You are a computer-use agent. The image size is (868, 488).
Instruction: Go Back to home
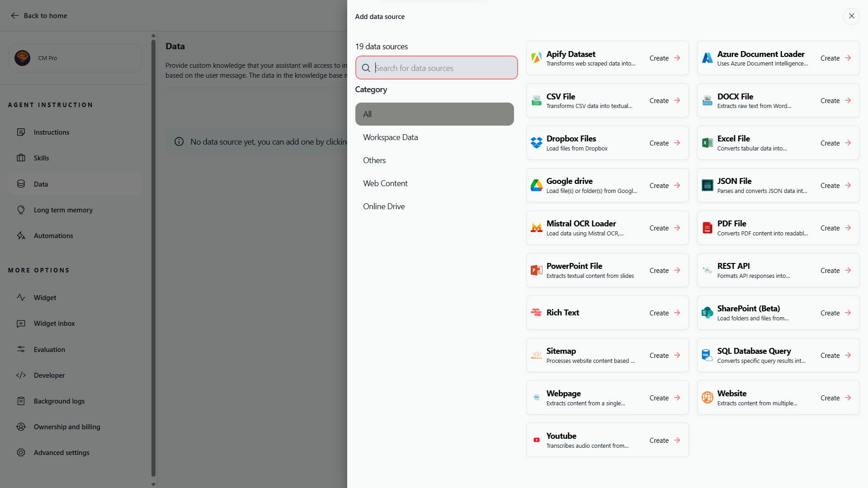point(39,16)
